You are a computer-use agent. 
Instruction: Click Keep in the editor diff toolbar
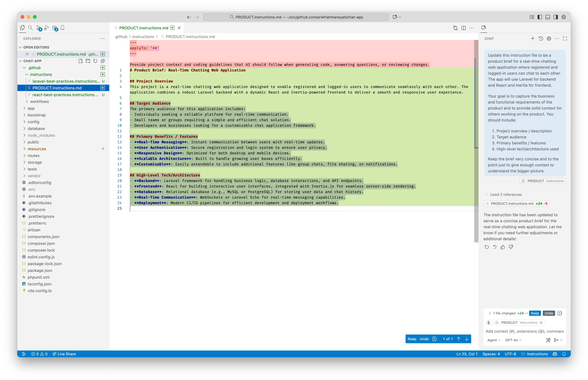pos(412,339)
